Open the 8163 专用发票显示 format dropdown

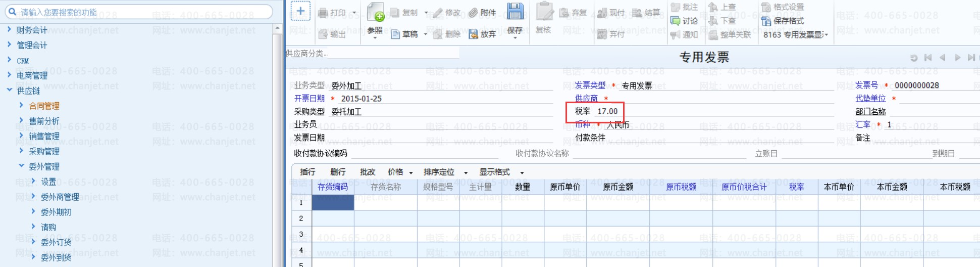[796, 35]
